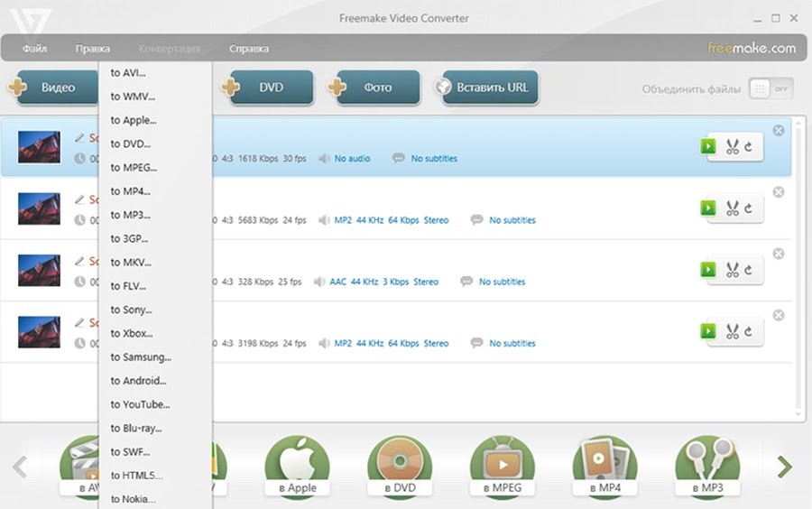Change subtitles setting of the first video
Screen dimensions: 812x509
(x=434, y=159)
